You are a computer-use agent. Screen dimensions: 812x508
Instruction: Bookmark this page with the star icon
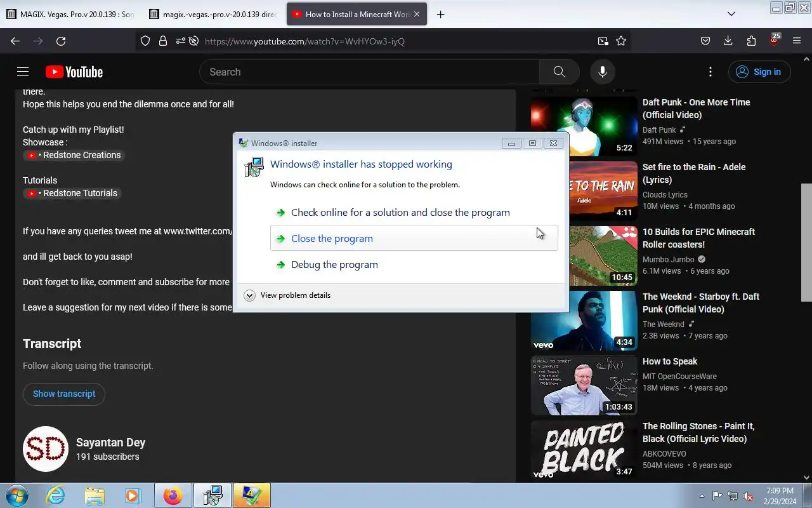pyautogui.click(x=621, y=41)
